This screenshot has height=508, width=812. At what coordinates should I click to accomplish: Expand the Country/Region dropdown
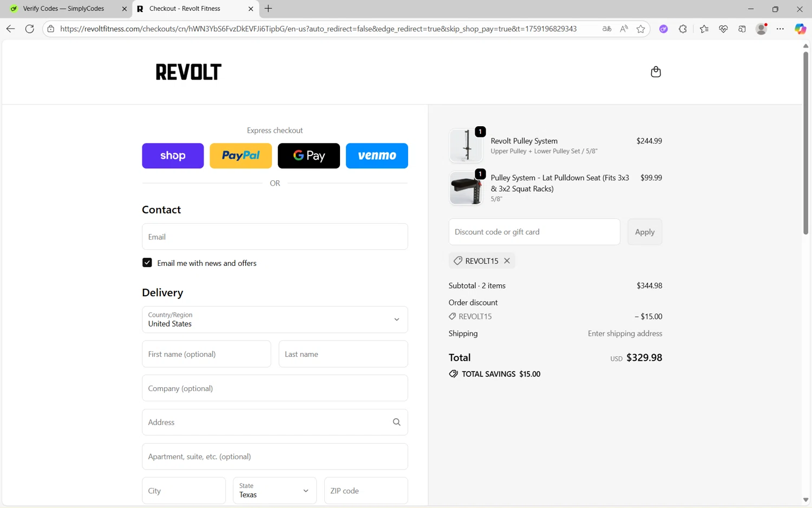[x=275, y=320]
